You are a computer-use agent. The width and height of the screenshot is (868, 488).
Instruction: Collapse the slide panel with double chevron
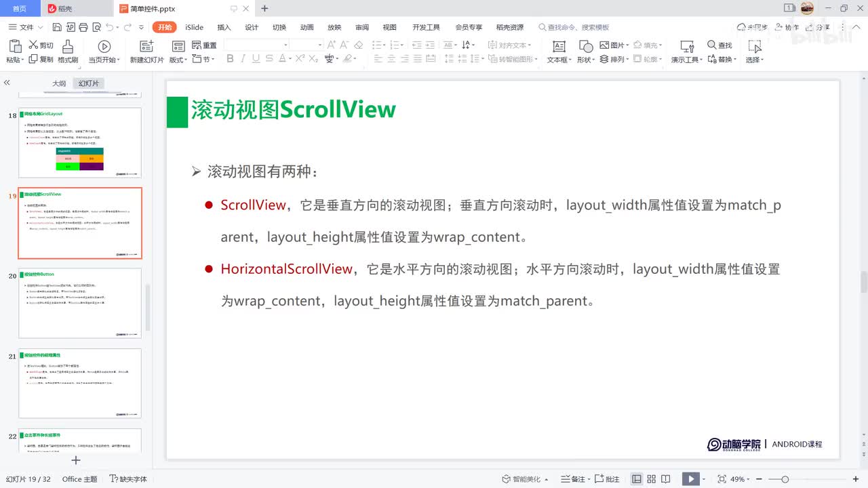[7, 83]
